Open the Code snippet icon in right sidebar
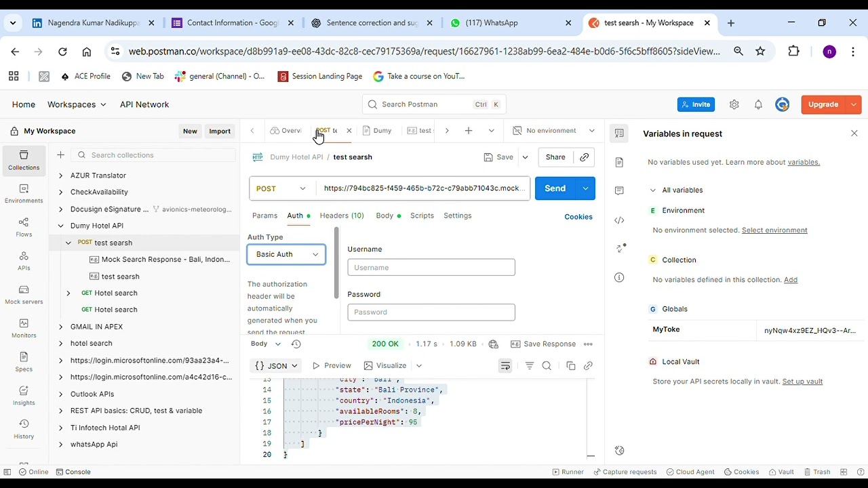The image size is (868, 488). [x=619, y=220]
